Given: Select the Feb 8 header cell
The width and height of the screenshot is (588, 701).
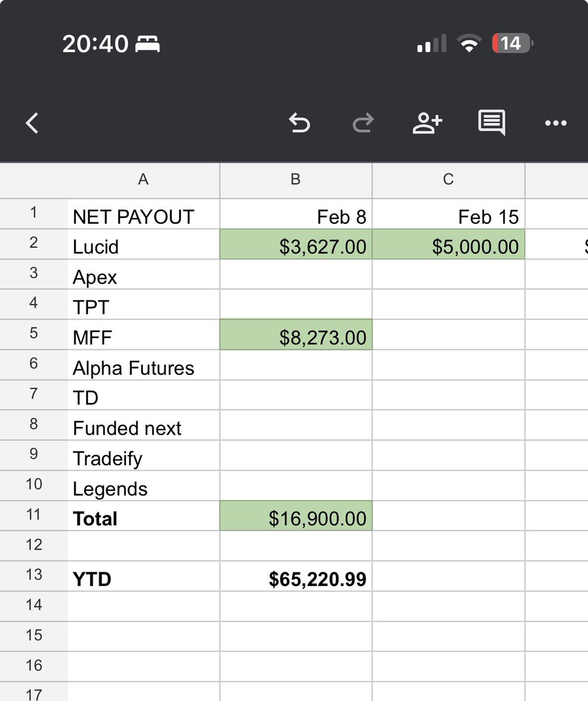Looking at the screenshot, I should point(296,214).
